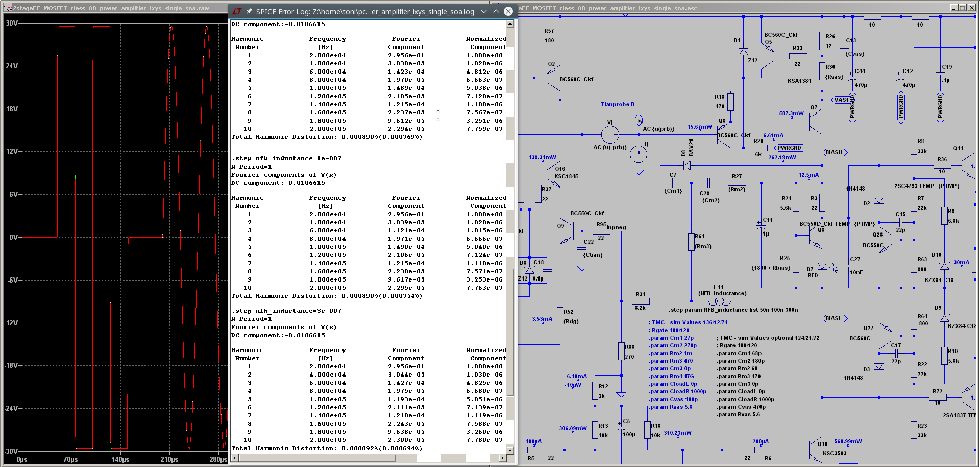Click the BIASH net label flag
The width and height of the screenshot is (980, 467).
point(835,152)
